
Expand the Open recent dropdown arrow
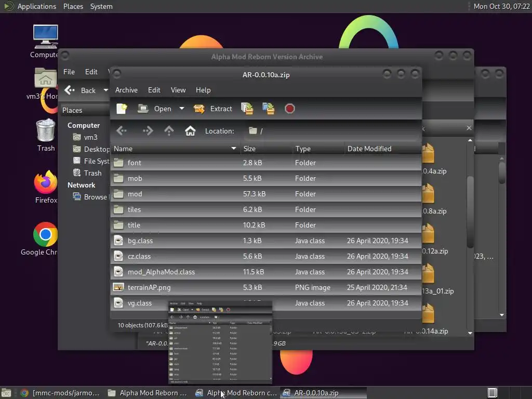point(182,109)
